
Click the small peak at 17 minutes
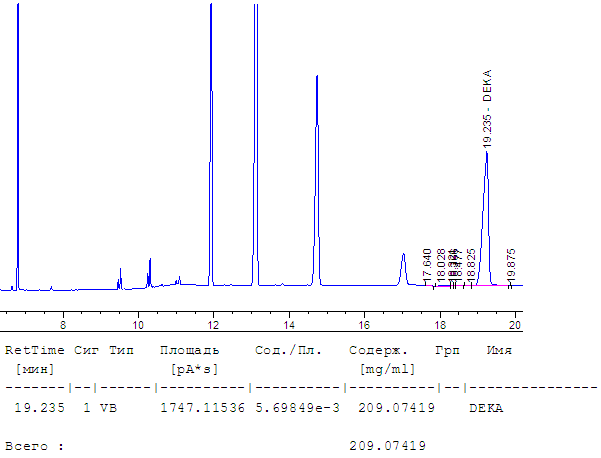403,256
